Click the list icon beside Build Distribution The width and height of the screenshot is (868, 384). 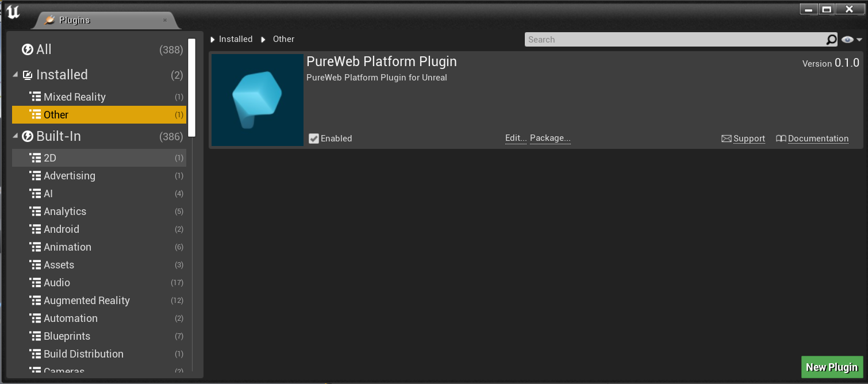tap(35, 354)
